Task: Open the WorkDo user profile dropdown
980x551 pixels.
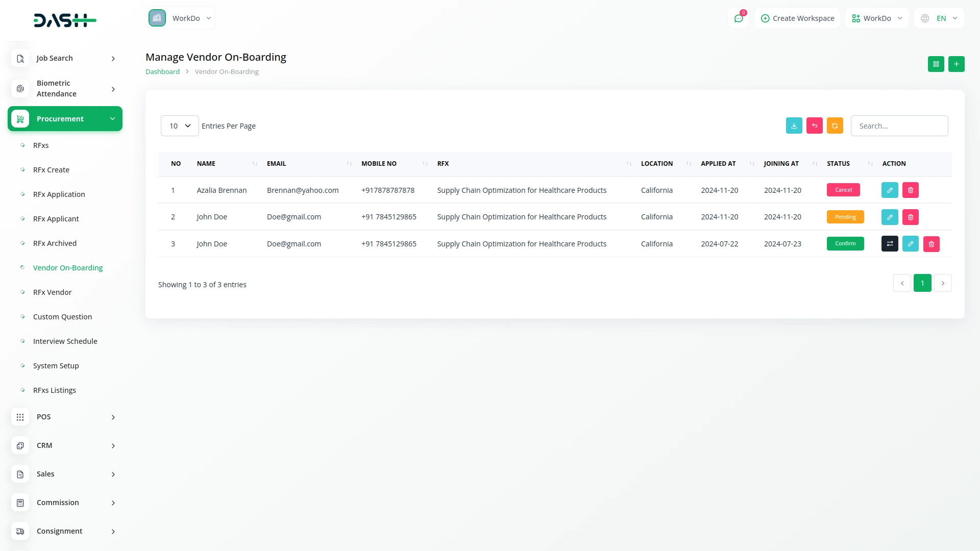Action: coord(877,18)
